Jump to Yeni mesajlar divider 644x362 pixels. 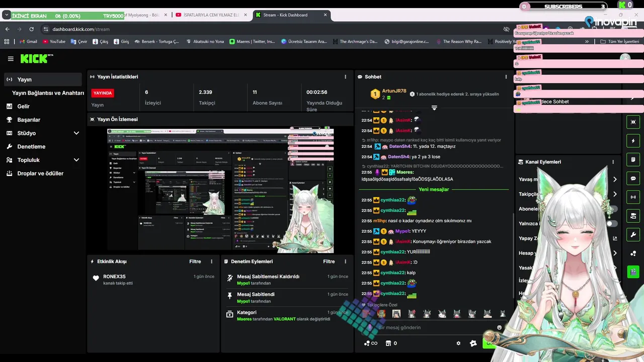434,190
